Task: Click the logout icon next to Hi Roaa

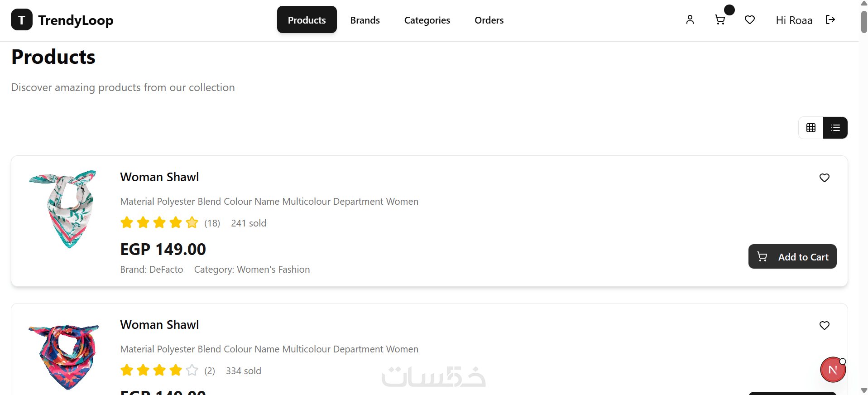Action: tap(830, 19)
